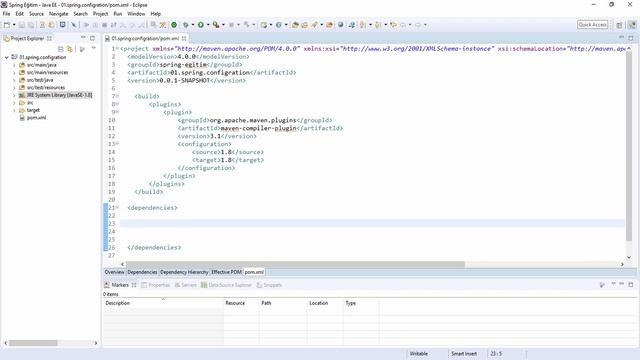Close the pom.xml editor tab
The height and width of the screenshot is (360, 640).
point(184,38)
